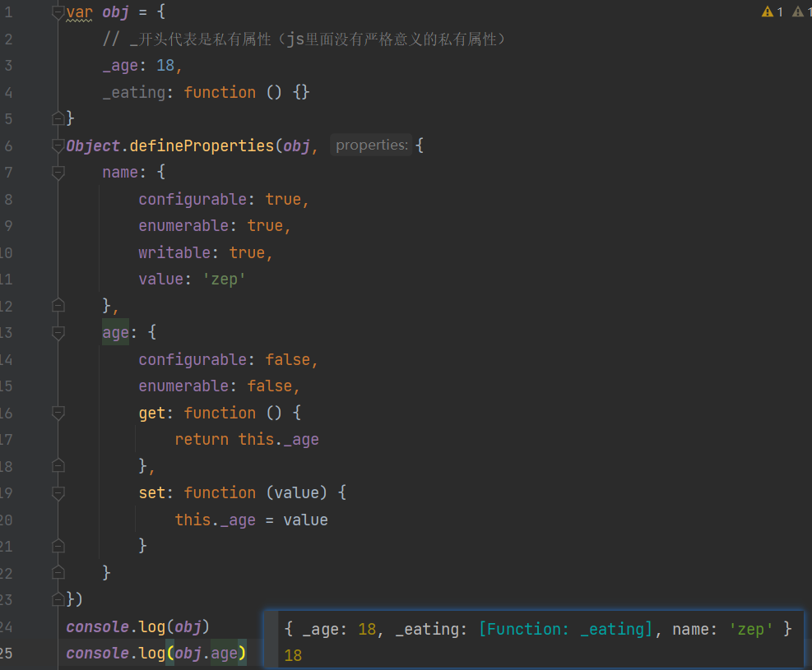The image size is (812, 670).
Task: Collapse the 'var obj' block fold marker
Action: (x=58, y=12)
